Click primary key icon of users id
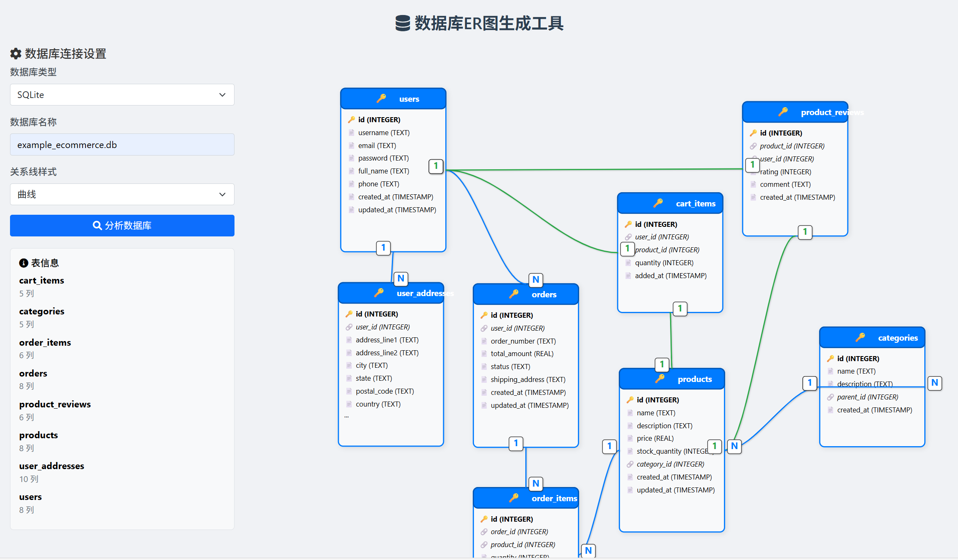The image size is (958, 560). pos(351,120)
